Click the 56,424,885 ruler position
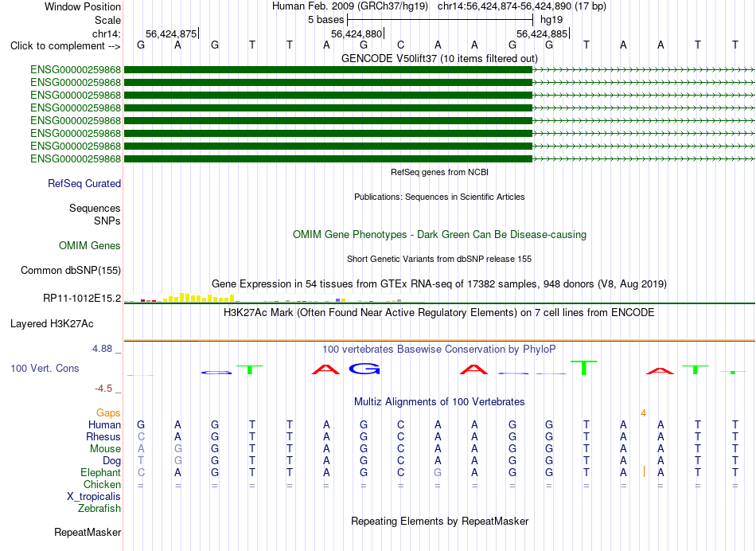This screenshot has height=551, width=756. [542, 33]
